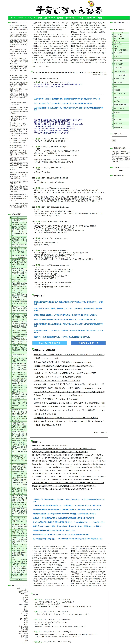Viewport: 138px width, 644px height.
Task: Click the HOME link above the article
Action: (40, 67)
